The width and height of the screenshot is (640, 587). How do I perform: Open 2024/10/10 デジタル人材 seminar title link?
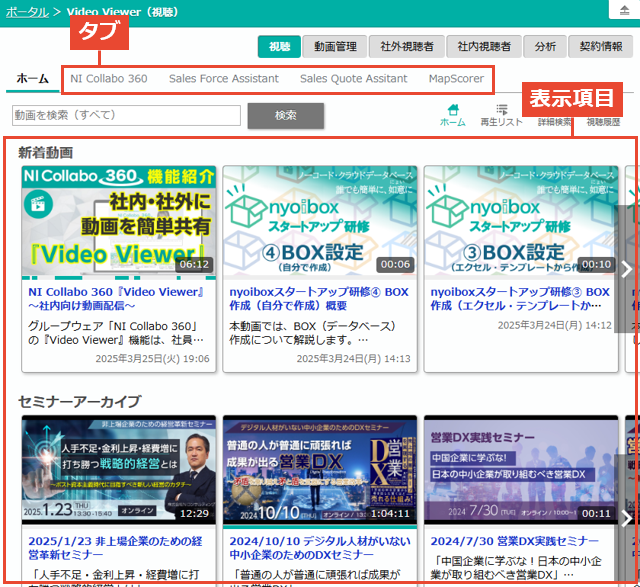click(320, 548)
